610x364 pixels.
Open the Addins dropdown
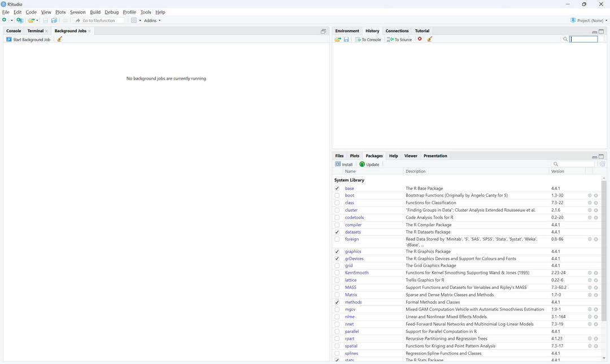151,20
